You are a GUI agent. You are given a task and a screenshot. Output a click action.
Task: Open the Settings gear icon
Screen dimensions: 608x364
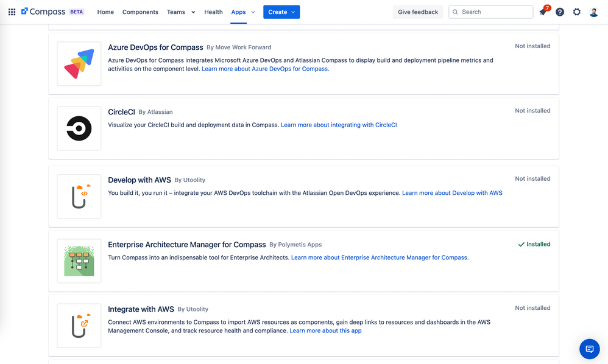[577, 12]
